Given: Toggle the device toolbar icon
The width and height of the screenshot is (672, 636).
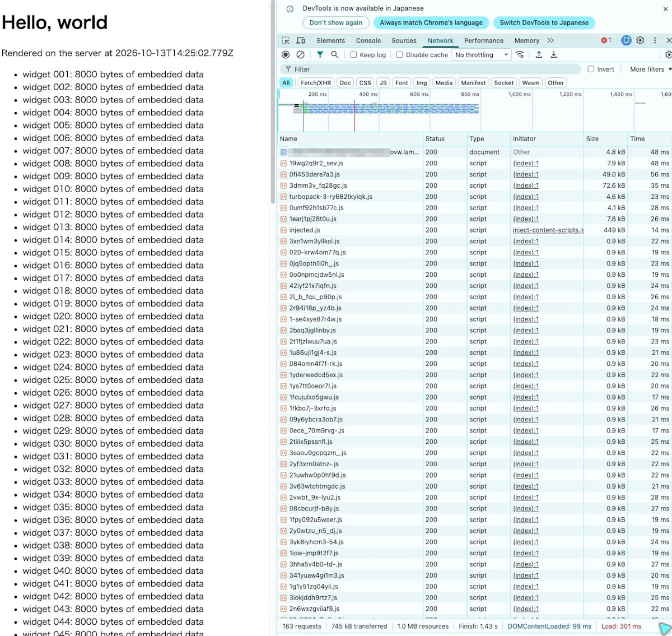Looking at the screenshot, I should point(301,40).
